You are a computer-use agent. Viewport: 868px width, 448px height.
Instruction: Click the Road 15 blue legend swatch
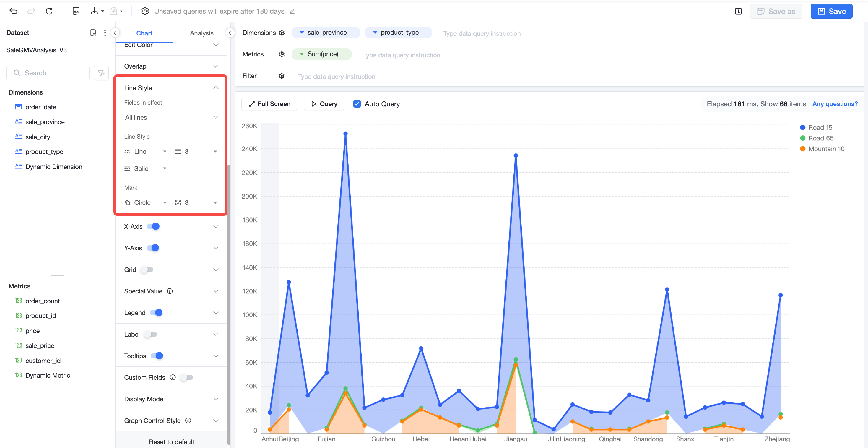click(x=803, y=127)
